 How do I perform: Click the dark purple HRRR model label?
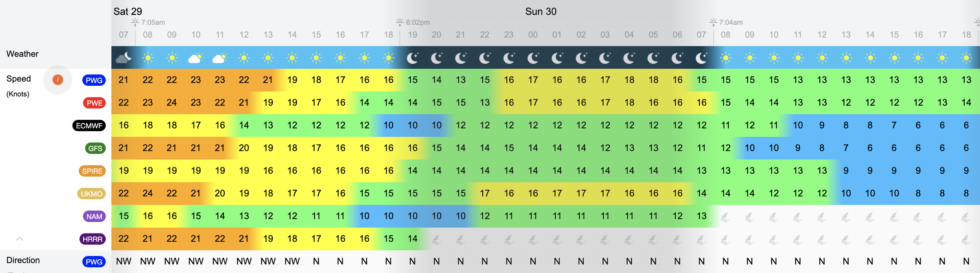93,239
